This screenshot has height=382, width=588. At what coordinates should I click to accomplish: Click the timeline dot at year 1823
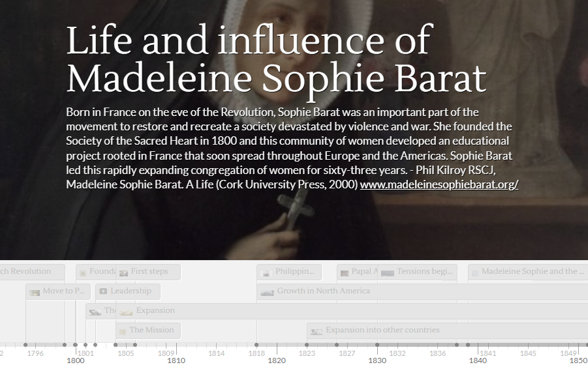(x=307, y=345)
